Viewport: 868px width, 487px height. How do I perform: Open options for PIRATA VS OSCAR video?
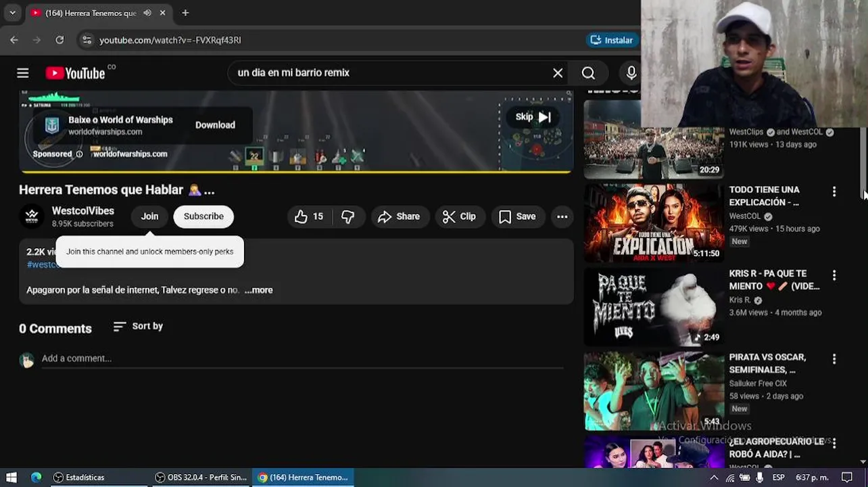[x=834, y=360]
